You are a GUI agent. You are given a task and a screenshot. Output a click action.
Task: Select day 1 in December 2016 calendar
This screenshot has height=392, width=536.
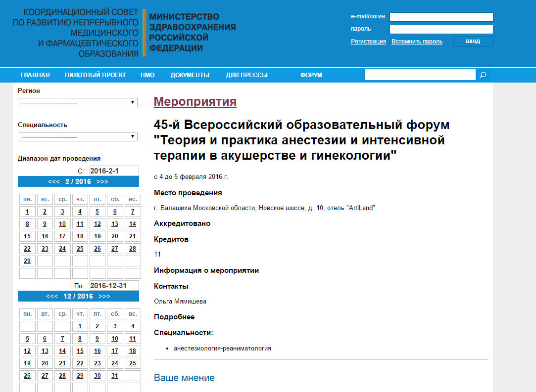[x=80, y=326]
